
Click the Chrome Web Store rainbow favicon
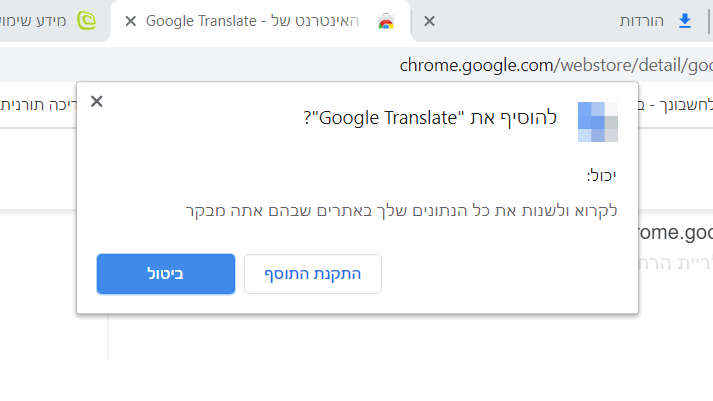pyautogui.click(x=385, y=21)
